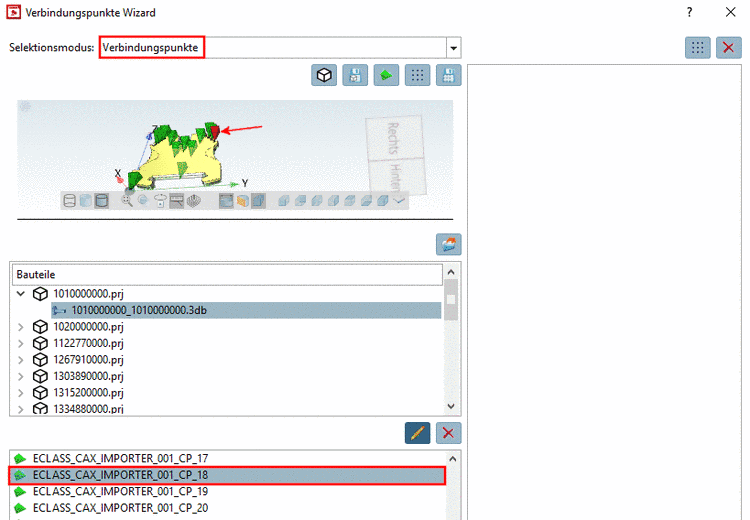Toggle the background display icon in 3D toolbar
This screenshot has height=520, width=750.
coord(226,201)
